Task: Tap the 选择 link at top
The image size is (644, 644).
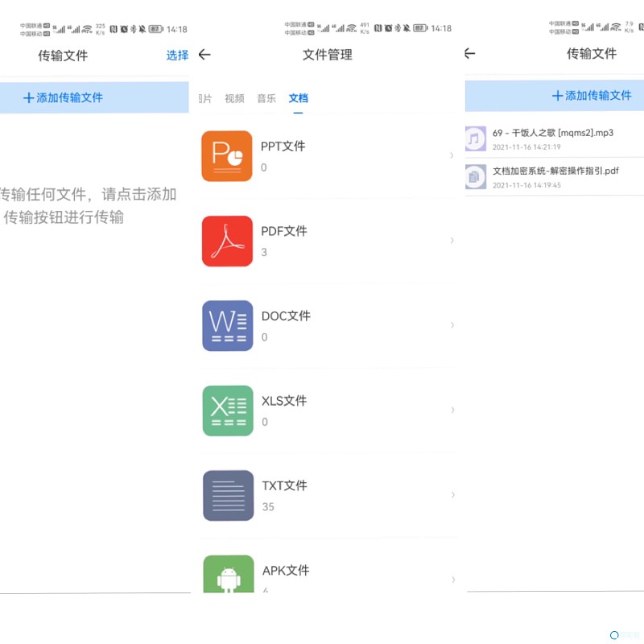Action: 177,56
